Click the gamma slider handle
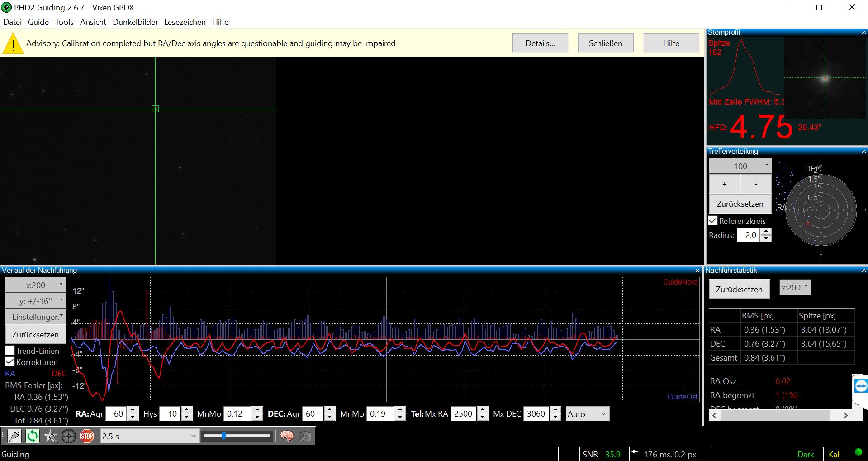 pos(223,436)
